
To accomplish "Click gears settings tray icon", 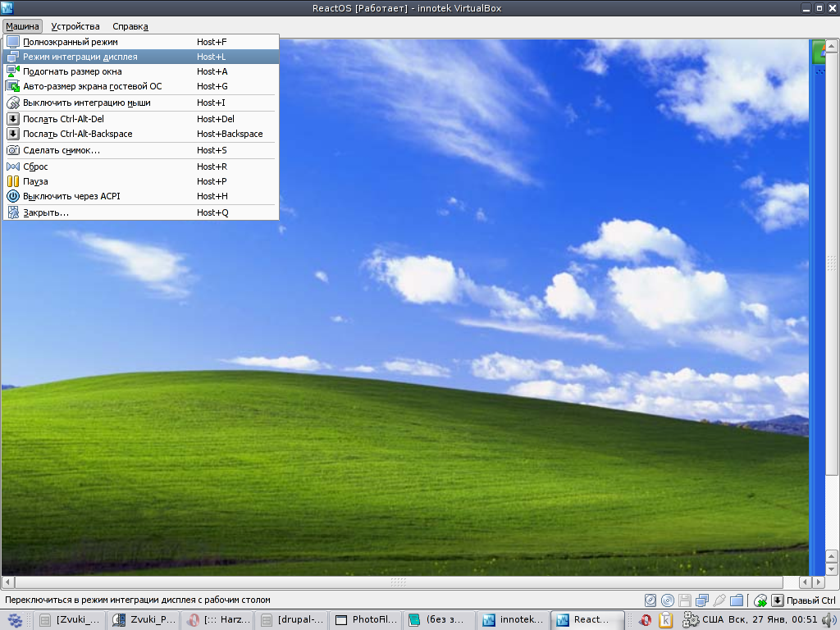I will (x=691, y=620).
